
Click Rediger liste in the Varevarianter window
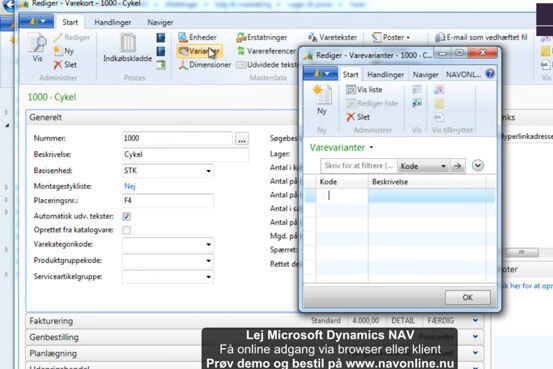tap(372, 103)
